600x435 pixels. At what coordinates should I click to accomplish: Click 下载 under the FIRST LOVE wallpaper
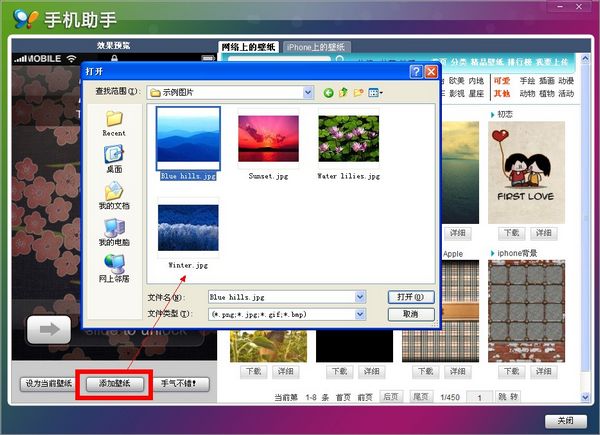512,233
